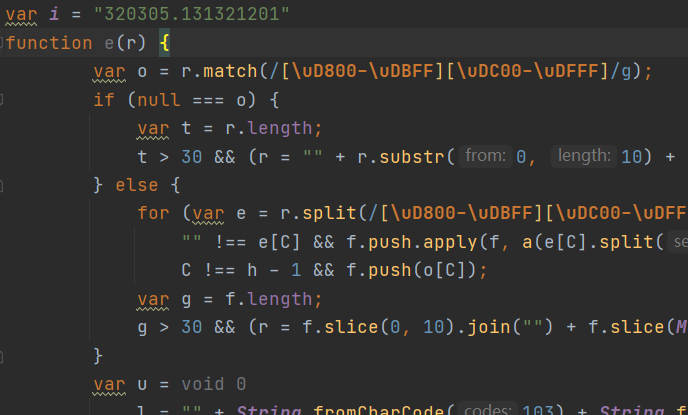688x415 pixels.
Task: Click apply in f.push.apply
Action: [x=450, y=242]
